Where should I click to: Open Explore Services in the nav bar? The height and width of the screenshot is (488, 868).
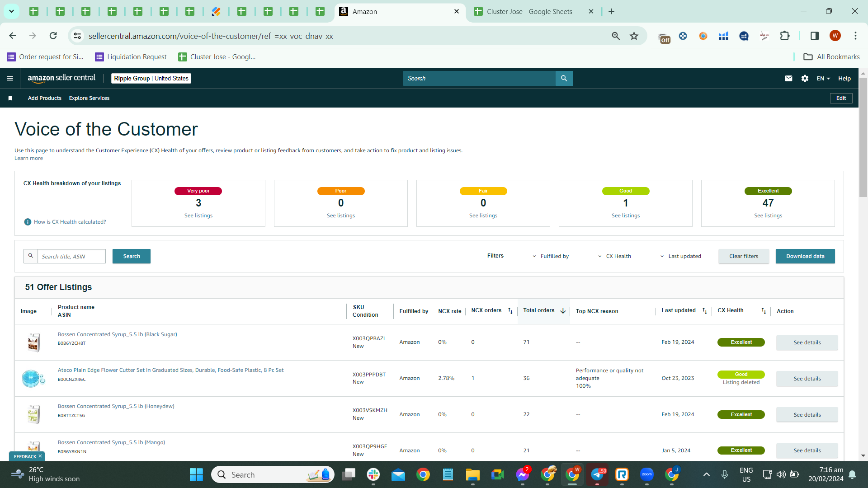point(89,98)
